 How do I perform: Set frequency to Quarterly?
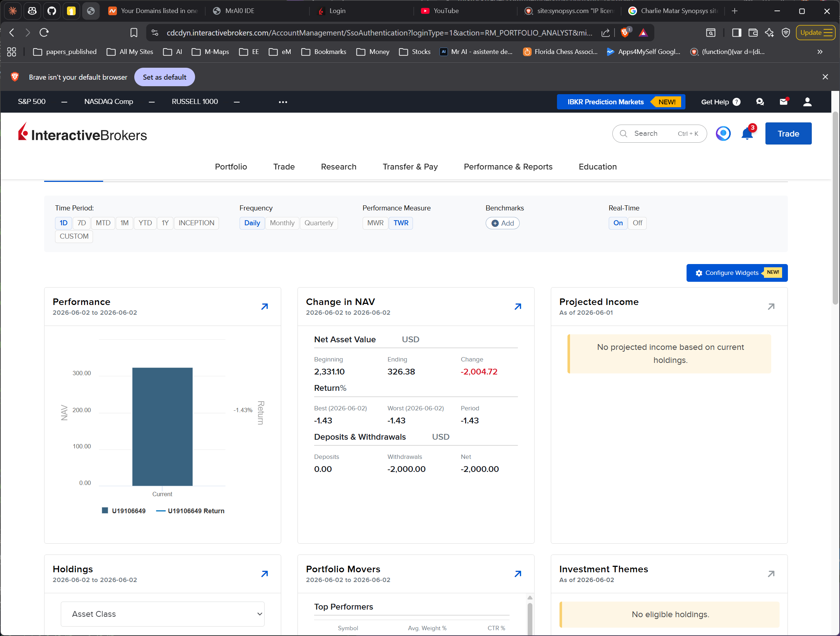coord(318,223)
